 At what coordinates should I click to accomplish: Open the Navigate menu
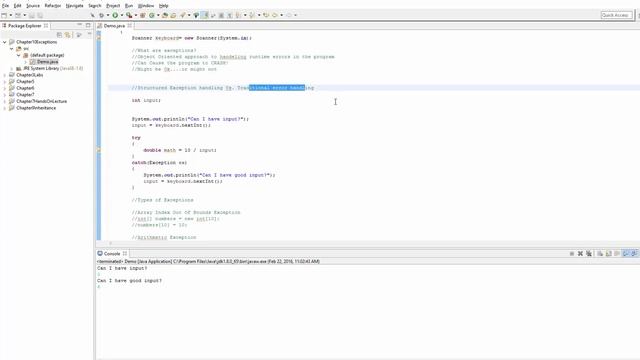74,6
